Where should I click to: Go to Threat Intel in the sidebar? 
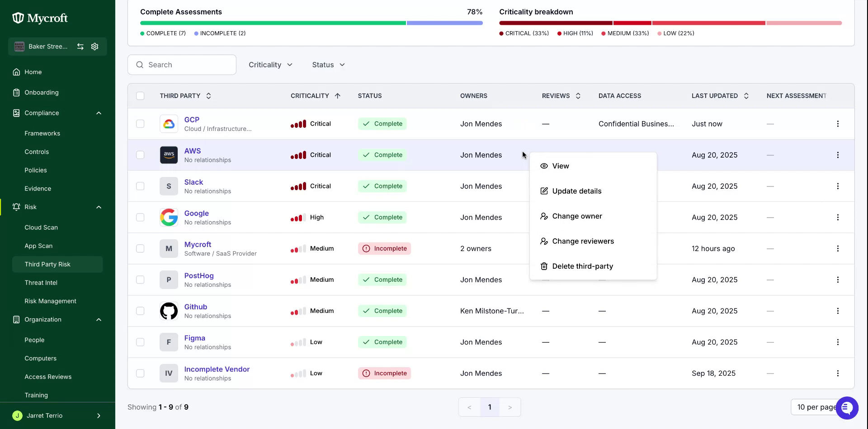click(41, 283)
